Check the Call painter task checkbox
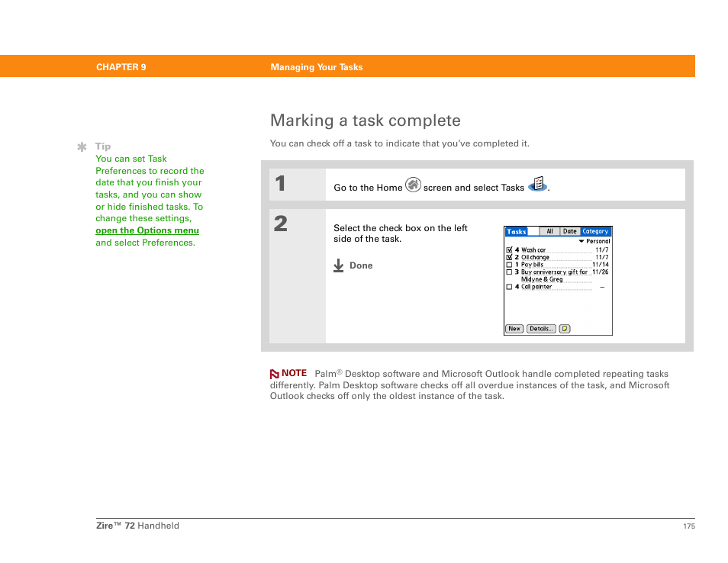The width and height of the screenshot is (728, 563). (509, 287)
